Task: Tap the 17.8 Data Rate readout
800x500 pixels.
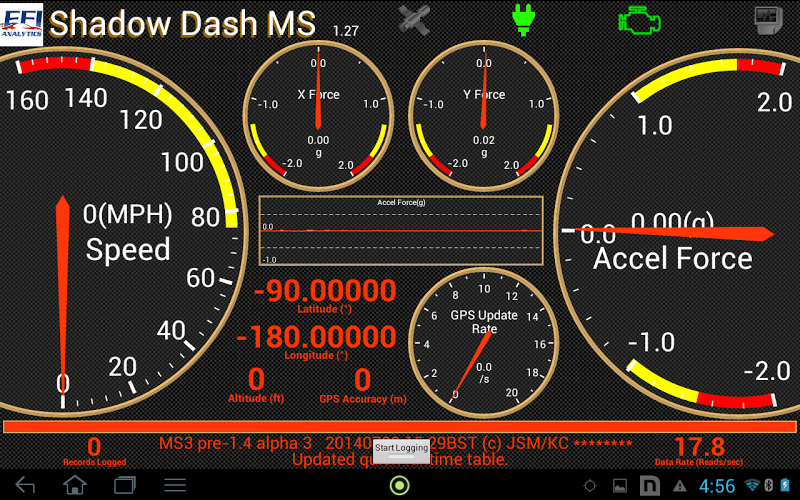Action: pos(699,451)
